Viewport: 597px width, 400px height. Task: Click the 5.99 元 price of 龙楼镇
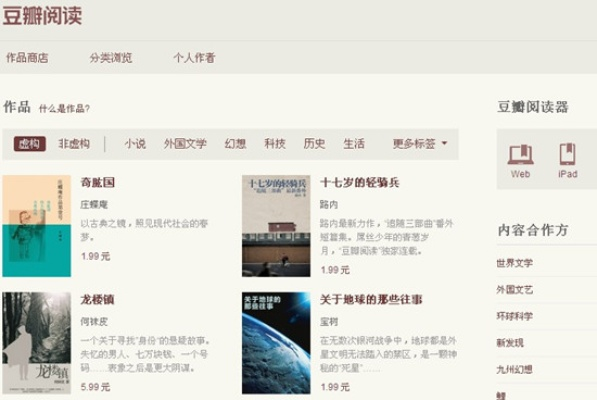coord(96,387)
